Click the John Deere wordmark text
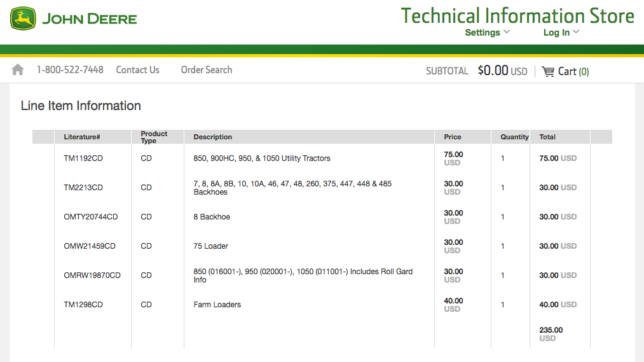The width and height of the screenshot is (644, 362). tap(90, 19)
